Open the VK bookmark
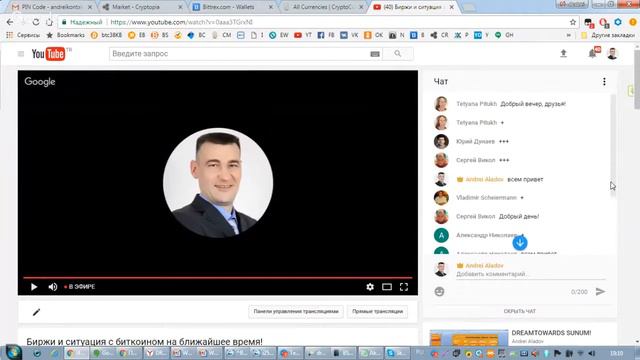 click(349, 35)
